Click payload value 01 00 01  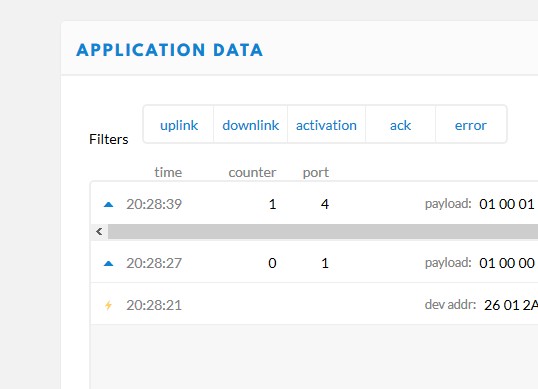point(507,204)
